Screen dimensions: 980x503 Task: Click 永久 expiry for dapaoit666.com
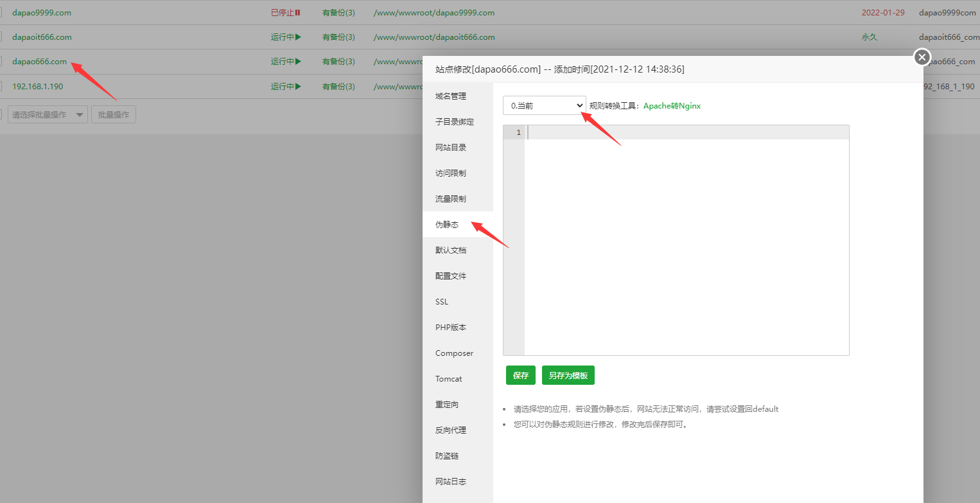tap(870, 37)
